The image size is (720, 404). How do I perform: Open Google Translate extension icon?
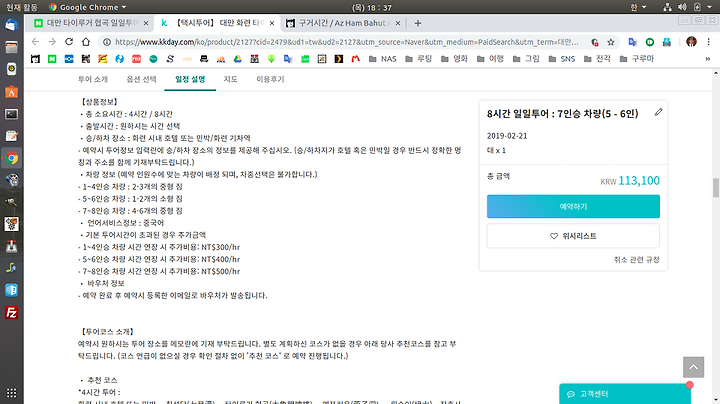[633, 42]
